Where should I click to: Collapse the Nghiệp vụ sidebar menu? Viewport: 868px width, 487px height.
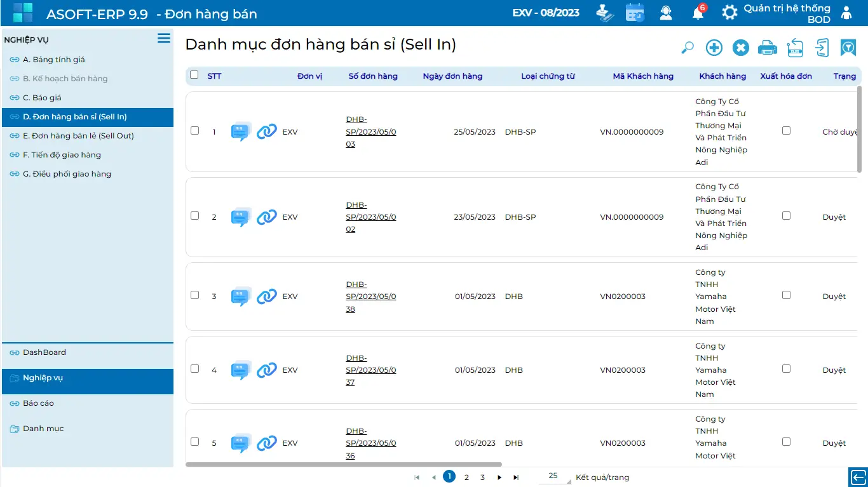click(164, 39)
